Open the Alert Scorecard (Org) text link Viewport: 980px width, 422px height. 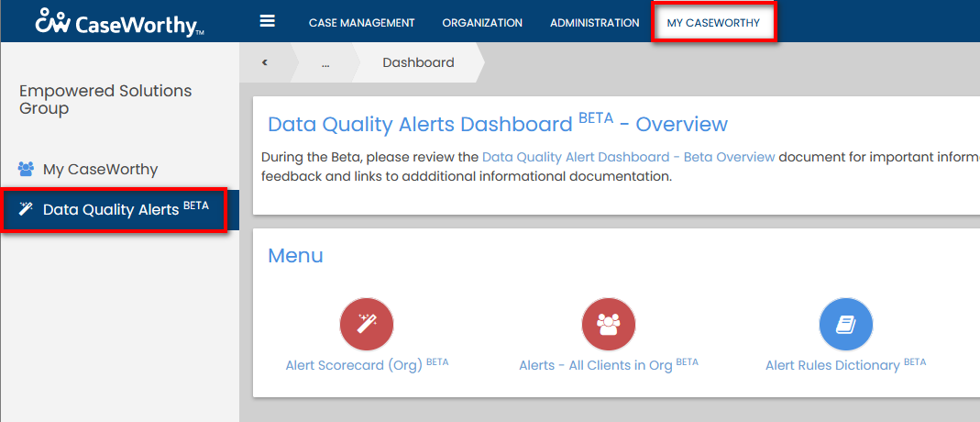pyautogui.click(x=354, y=365)
